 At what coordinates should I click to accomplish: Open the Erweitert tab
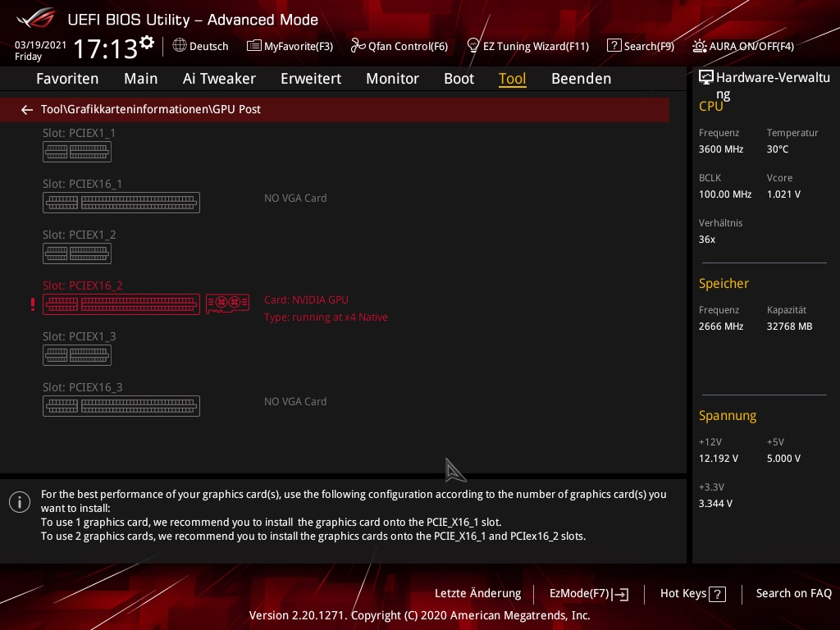[x=311, y=78]
